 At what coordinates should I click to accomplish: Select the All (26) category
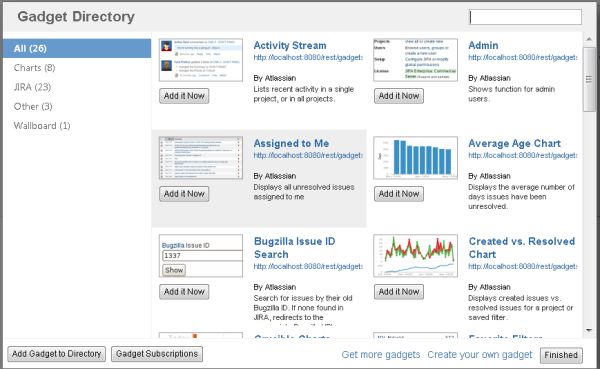(77, 49)
